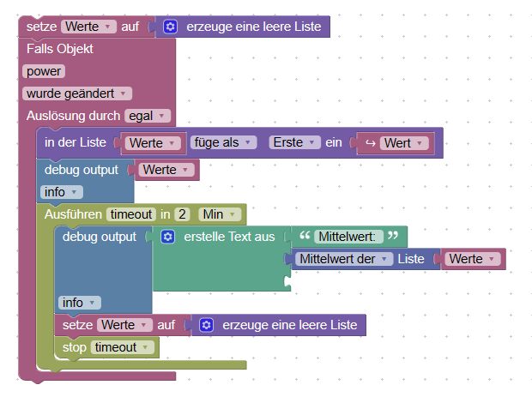This screenshot has height=397, width=532.
Task: Click the timeout number field '2'
Action: tap(182, 214)
